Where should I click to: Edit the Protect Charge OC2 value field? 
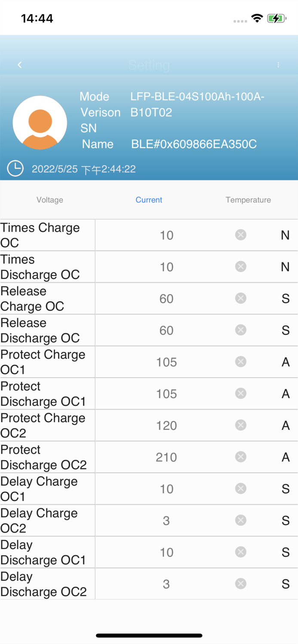coord(166,425)
